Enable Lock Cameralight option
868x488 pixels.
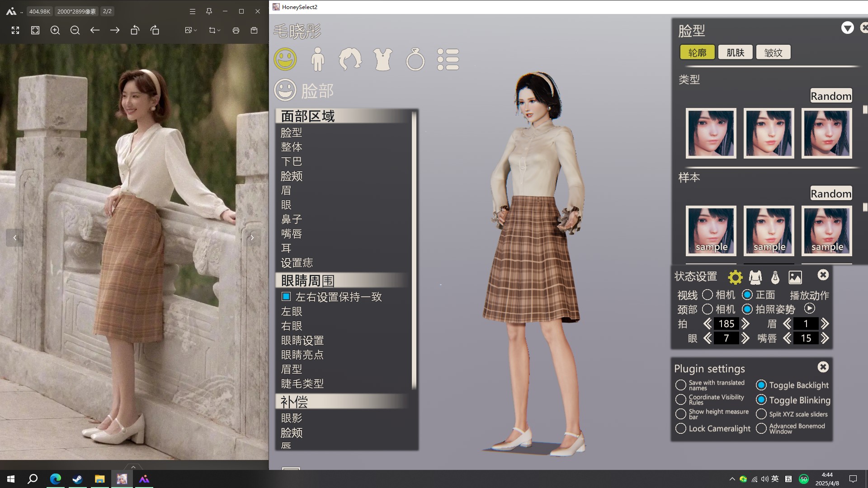tap(680, 428)
